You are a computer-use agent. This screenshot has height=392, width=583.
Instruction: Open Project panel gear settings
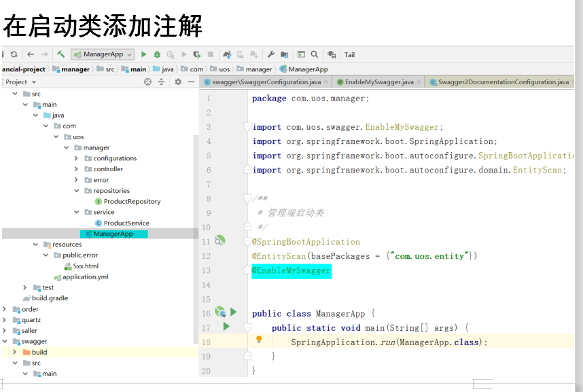click(x=178, y=82)
